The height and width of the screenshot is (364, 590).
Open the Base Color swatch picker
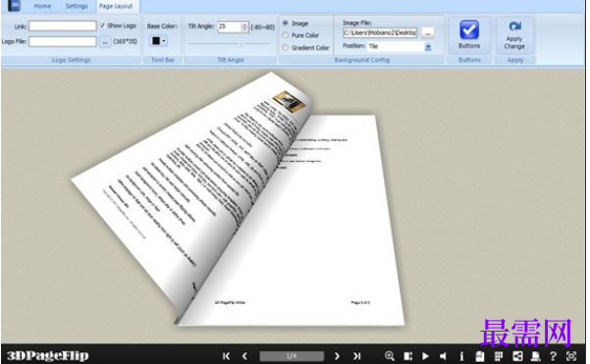[x=158, y=40]
